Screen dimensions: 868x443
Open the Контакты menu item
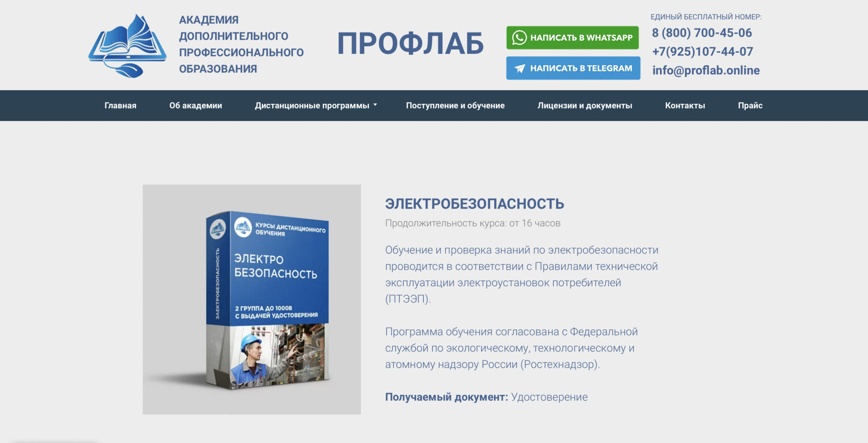685,105
